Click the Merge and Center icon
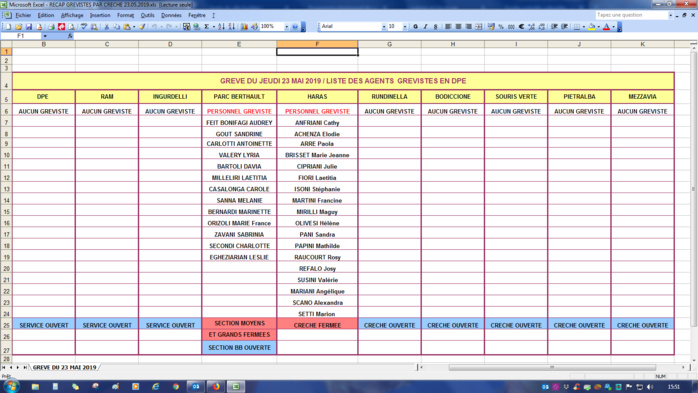Image resolution: width=698 pixels, height=393 pixels. [x=479, y=27]
